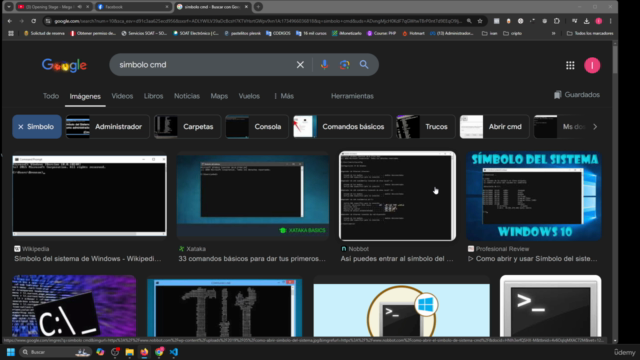Open the Símbolo del Sistema Windows 10 thumbnail

click(x=533, y=196)
